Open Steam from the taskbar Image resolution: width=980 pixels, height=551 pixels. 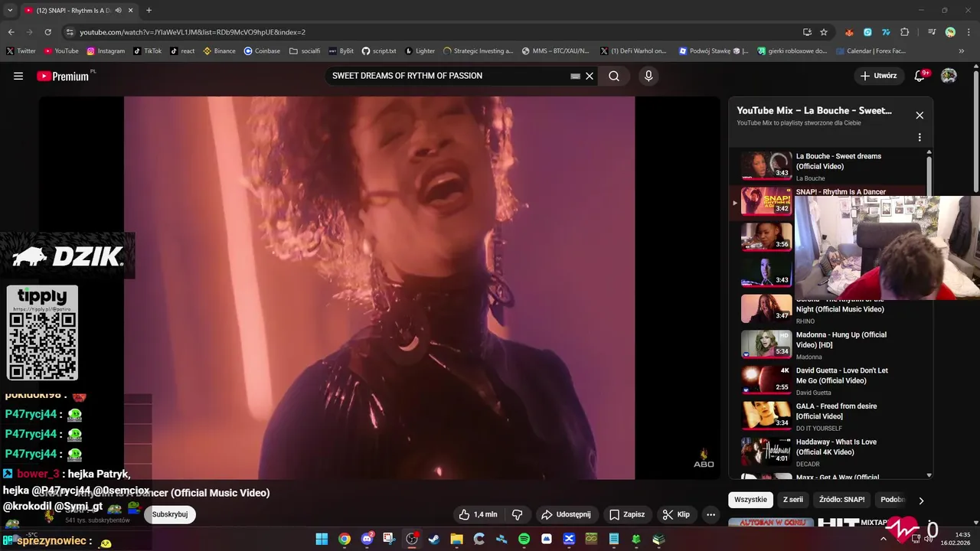pyautogui.click(x=434, y=539)
